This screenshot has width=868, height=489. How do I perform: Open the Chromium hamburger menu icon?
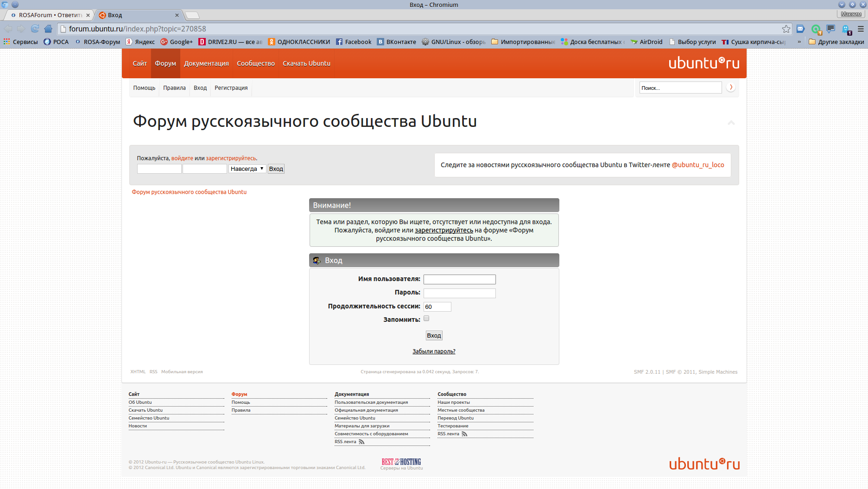tap(861, 29)
